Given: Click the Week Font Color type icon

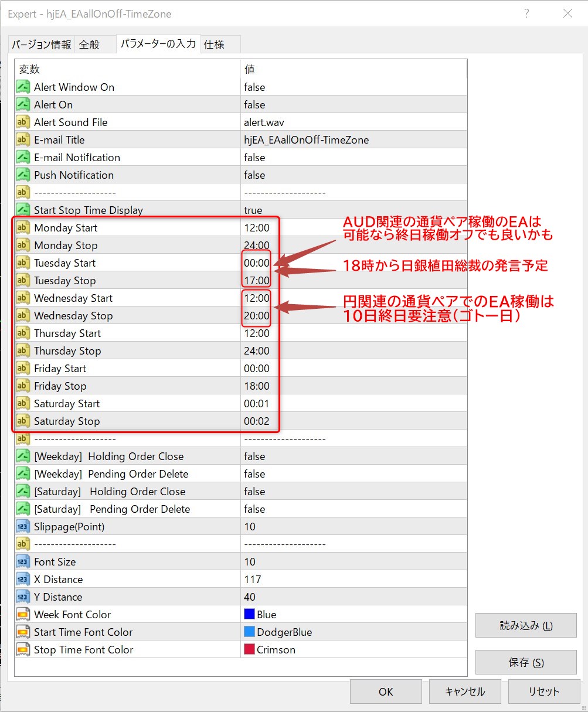Looking at the screenshot, I should pos(23,615).
